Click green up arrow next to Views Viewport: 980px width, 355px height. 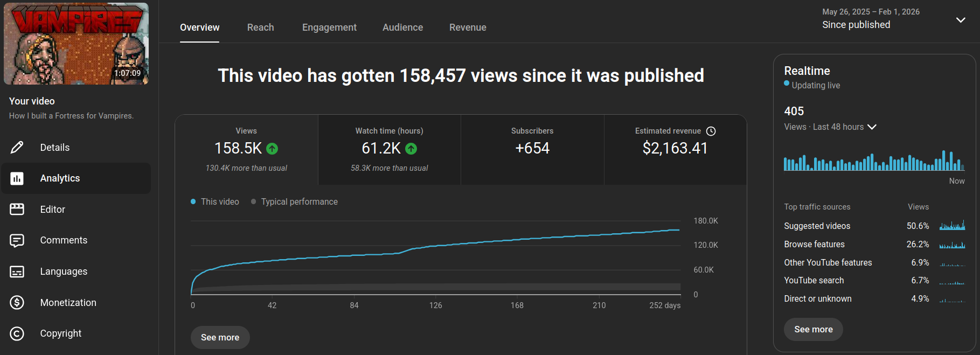pyautogui.click(x=272, y=149)
